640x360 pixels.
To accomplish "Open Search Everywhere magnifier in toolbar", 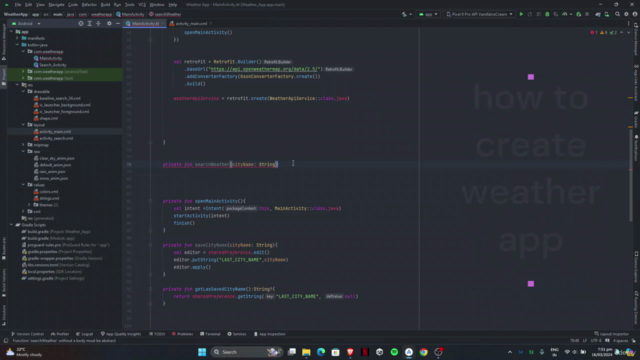I will (x=618, y=14).
